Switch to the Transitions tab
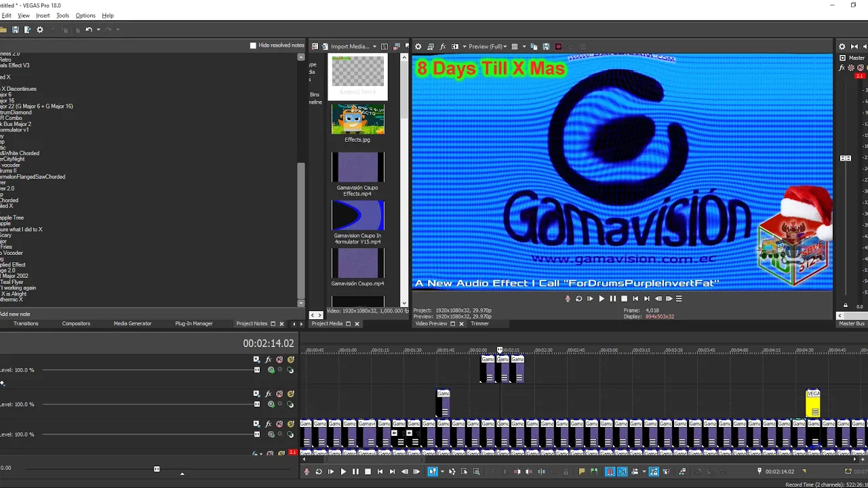 26,324
